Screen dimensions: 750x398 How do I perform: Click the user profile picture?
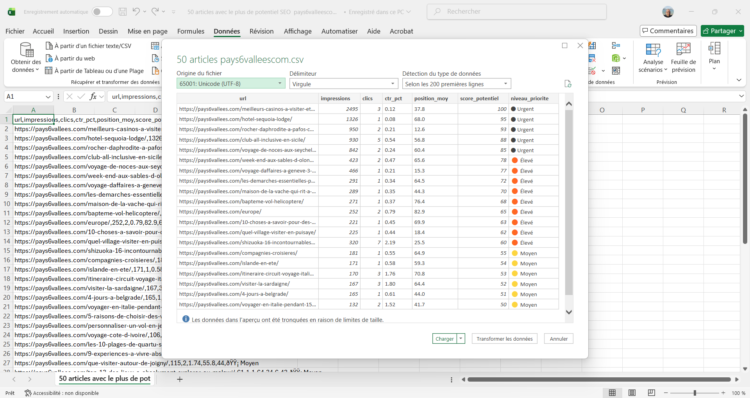click(668, 12)
